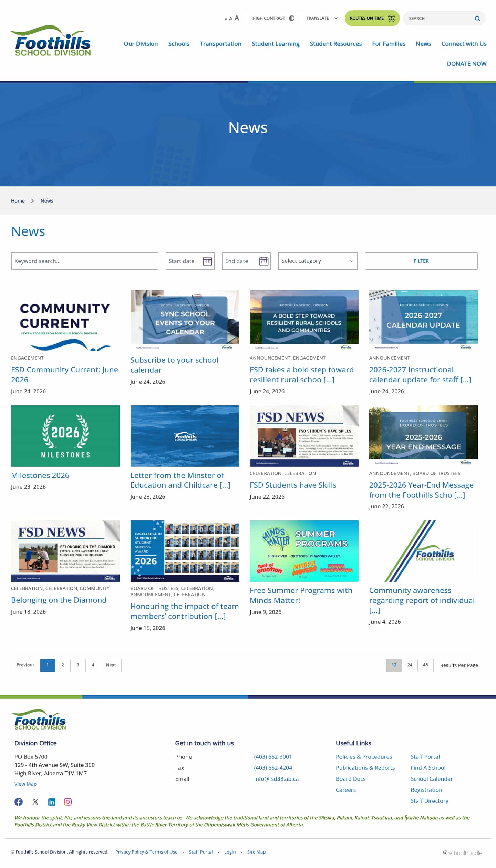Open the Site Map link

pos(256,852)
